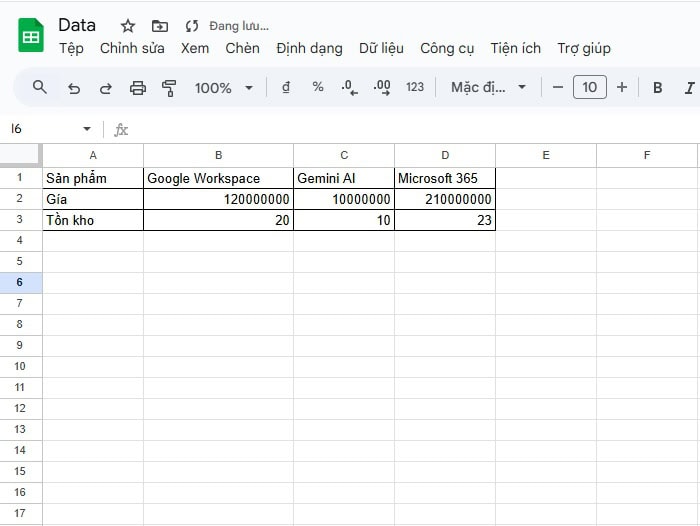Click the undo arrow icon
This screenshot has height=526, width=700.
73,88
